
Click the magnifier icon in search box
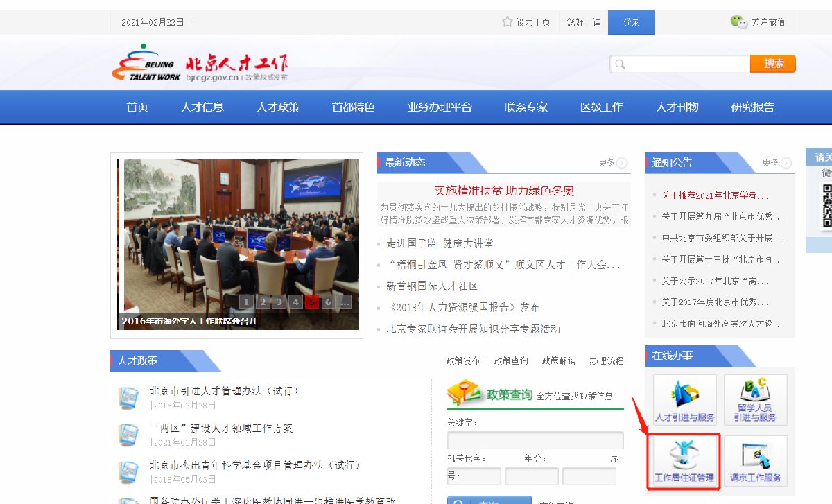coord(621,64)
